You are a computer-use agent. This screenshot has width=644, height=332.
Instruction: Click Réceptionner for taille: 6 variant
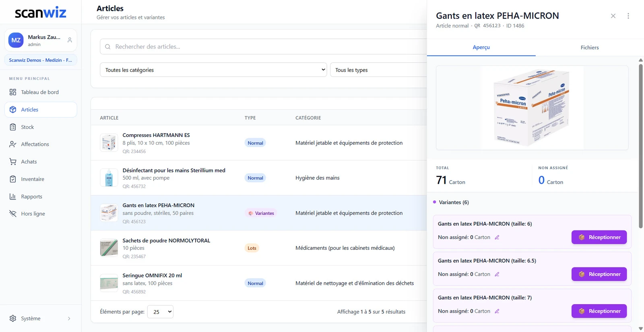point(599,237)
